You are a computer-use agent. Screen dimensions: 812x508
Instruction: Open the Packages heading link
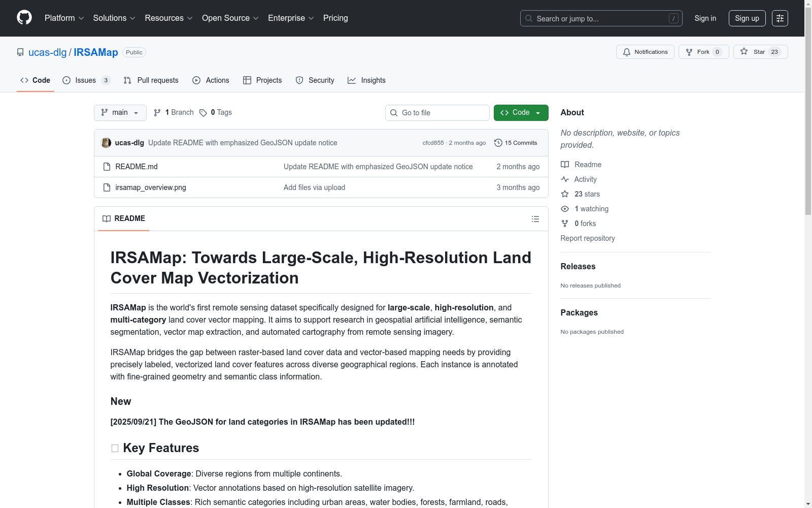pos(579,312)
